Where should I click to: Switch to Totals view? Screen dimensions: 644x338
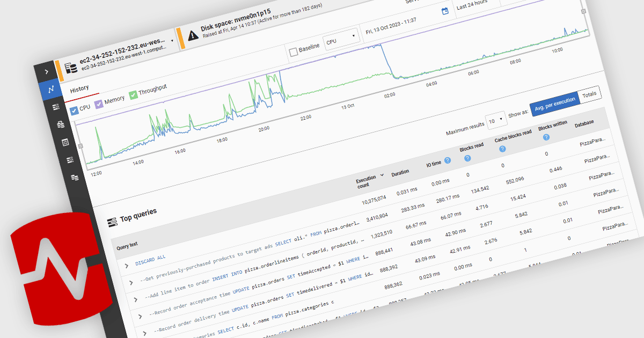pos(590,94)
